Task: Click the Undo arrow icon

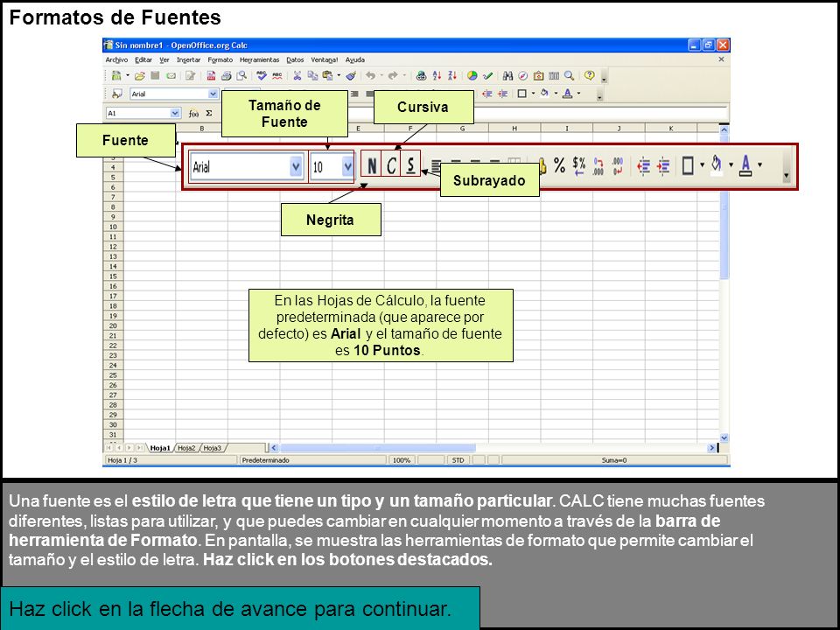Action: point(370,76)
